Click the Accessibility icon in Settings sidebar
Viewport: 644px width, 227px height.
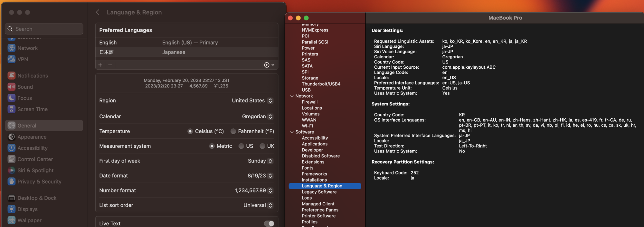coord(12,148)
